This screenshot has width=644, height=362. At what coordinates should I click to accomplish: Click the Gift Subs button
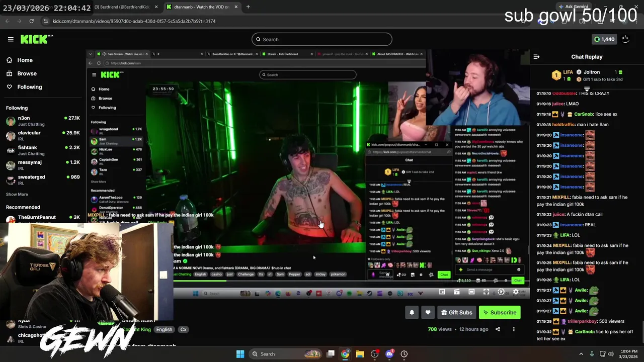click(457, 312)
